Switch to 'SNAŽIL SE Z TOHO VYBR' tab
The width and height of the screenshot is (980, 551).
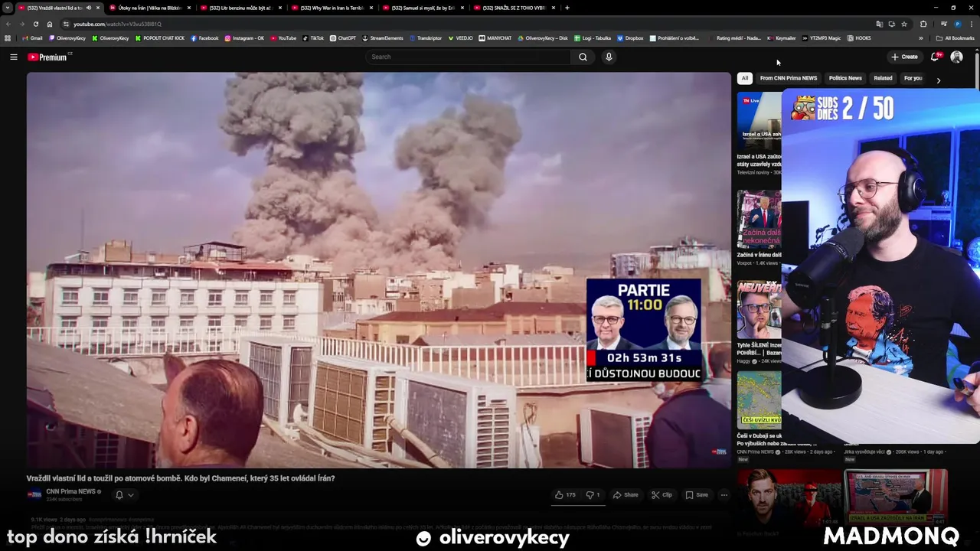pyautogui.click(x=514, y=8)
